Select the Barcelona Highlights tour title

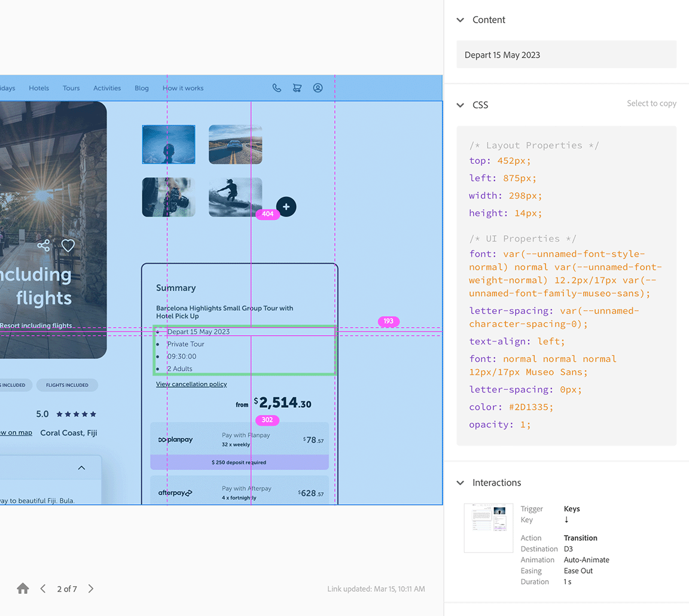point(224,312)
